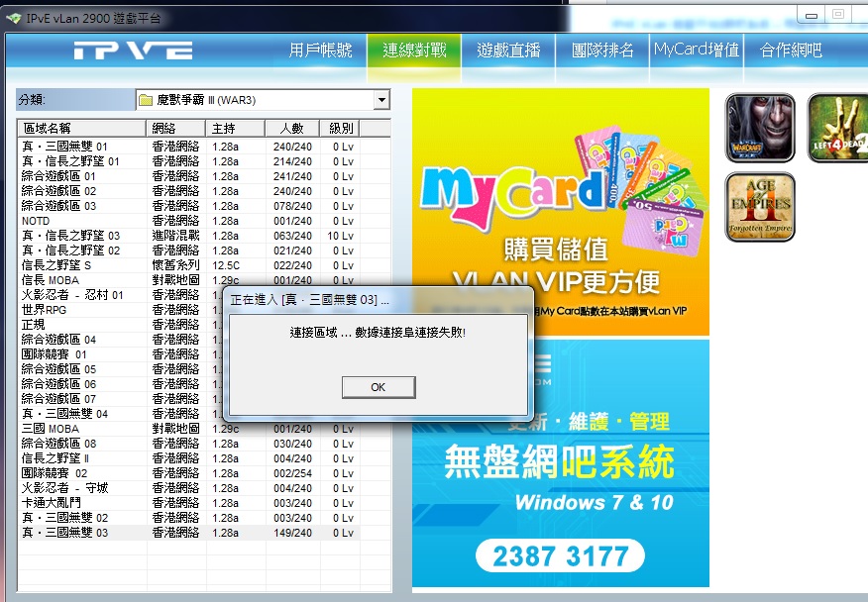The width and height of the screenshot is (868, 602).
Task: Select room 卡通大亂鬥
Action: pos(189,503)
